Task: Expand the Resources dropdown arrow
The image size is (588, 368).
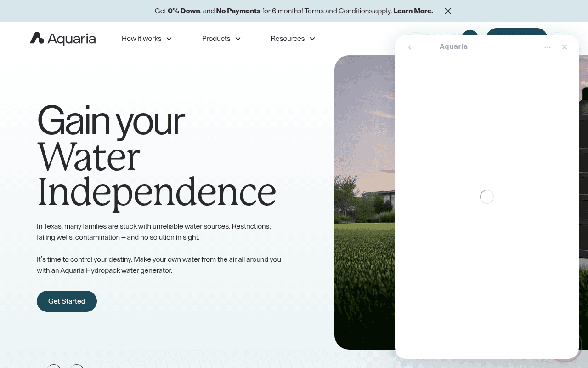Action: click(312, 39)
